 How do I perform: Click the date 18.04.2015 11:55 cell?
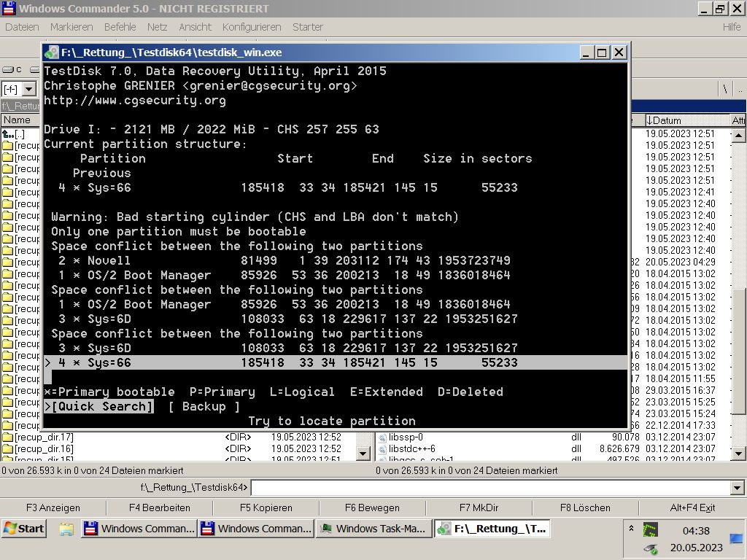pyautogui.click(x=681, y=378)
